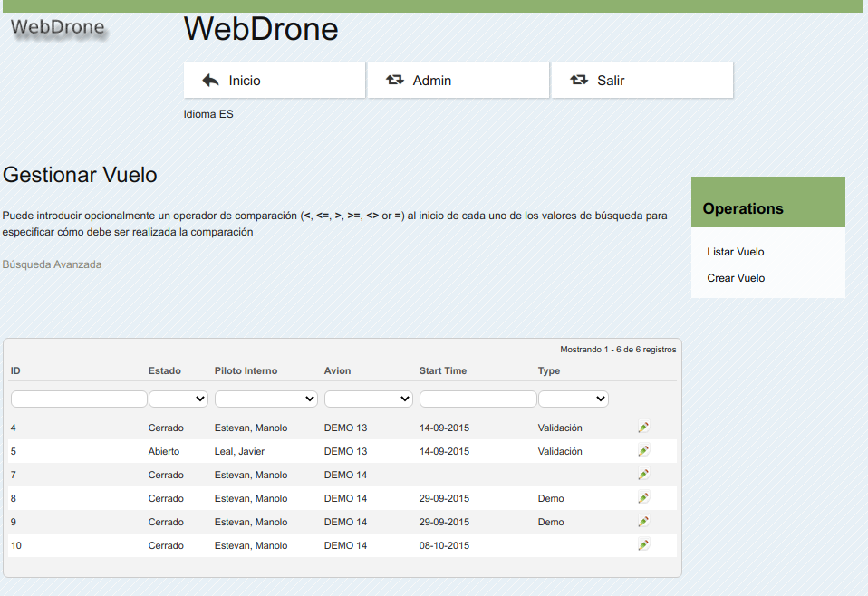
Task: Click the pencil icon on flight 8 row
Action: 643,498
